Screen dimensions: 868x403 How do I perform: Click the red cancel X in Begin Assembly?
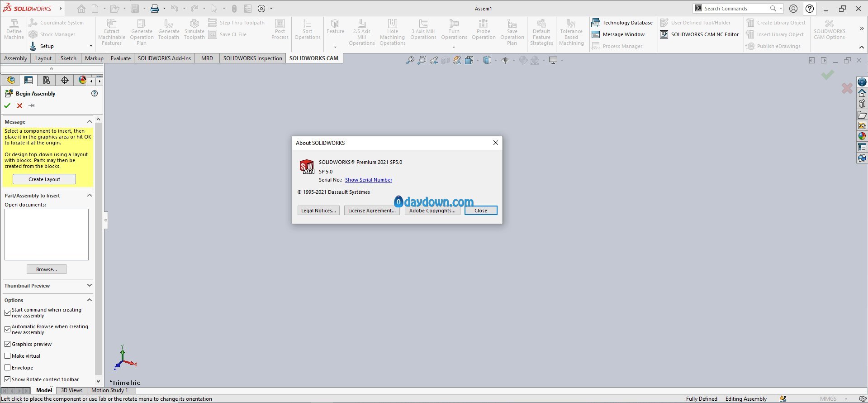(19, 106)
